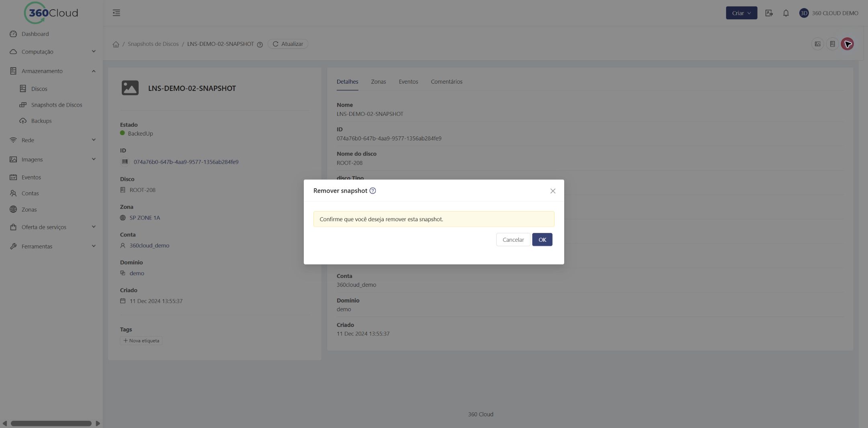Cancel the snapshot removal dialog

(x=513, y=239)
